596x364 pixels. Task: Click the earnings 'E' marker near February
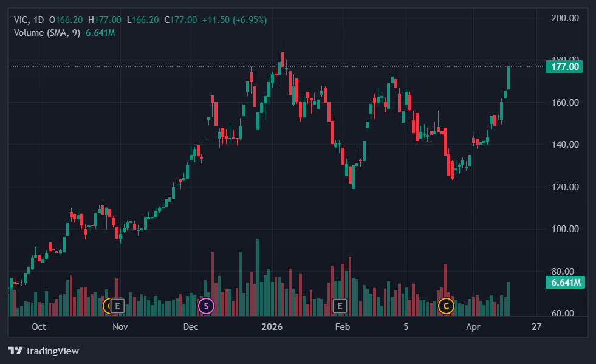click(340, 306)
